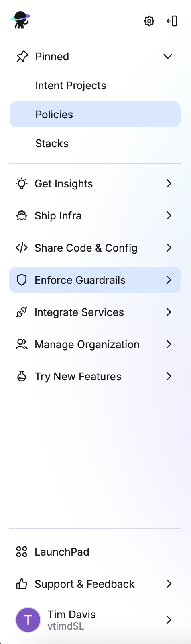Click the Spacelift astronaut logo

20,20
